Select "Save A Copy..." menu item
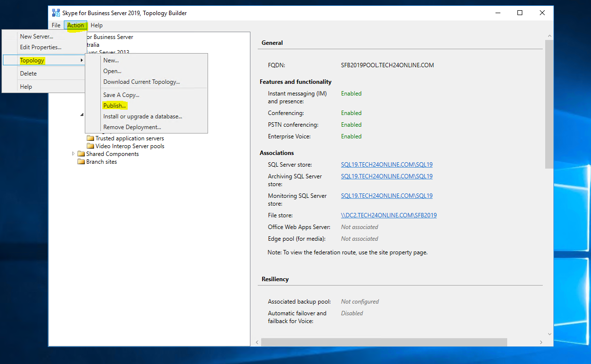The height and width of the screenshot is (364, 591). 121,95
